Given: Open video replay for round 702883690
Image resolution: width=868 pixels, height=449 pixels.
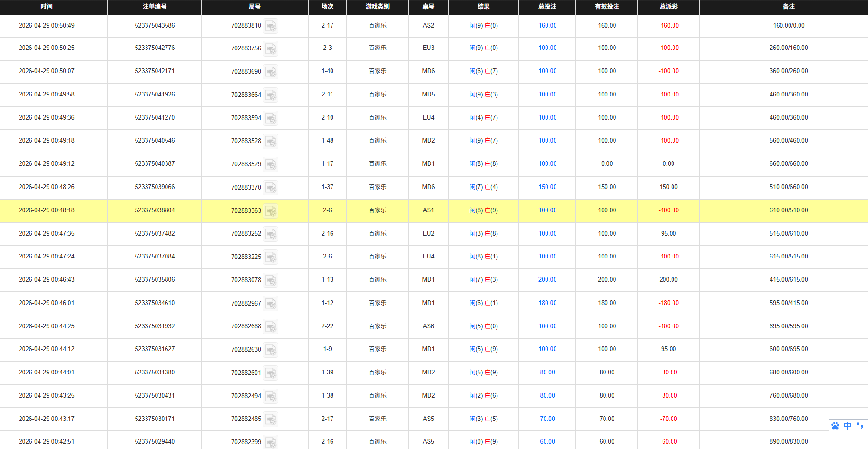Looking at the screenshot, I should click(271, 72).
